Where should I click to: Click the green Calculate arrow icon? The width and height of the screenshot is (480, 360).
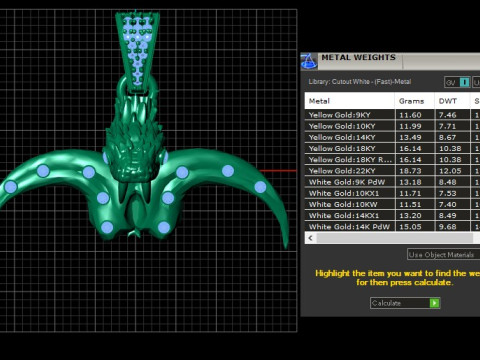tap(434, 303)
